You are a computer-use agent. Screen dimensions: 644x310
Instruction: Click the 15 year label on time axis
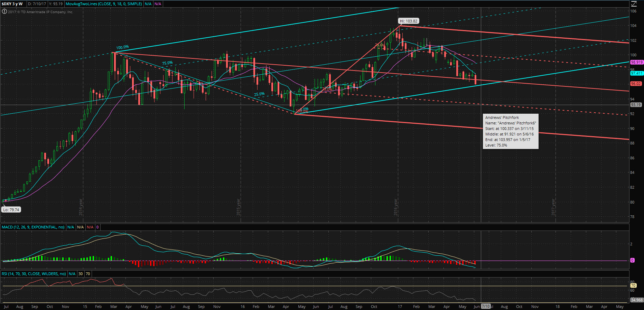(85, 307)
